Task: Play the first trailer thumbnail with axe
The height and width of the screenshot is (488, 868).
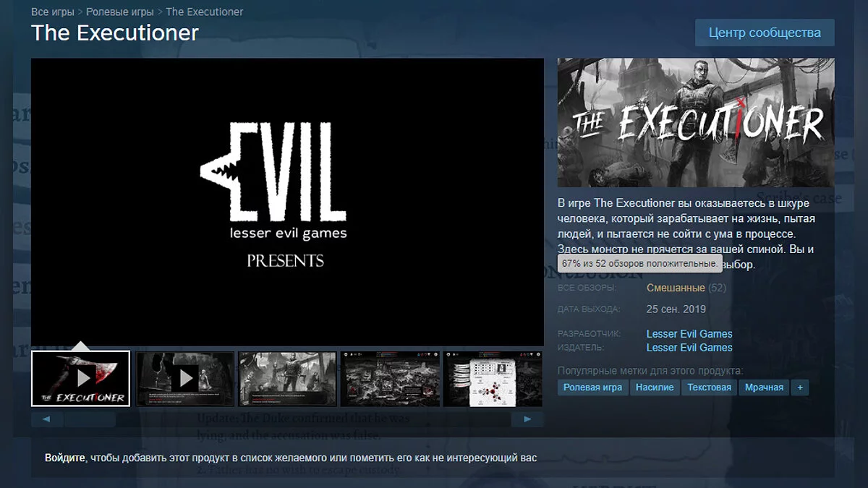Action: pyautogui.click(x=80, y=378)
